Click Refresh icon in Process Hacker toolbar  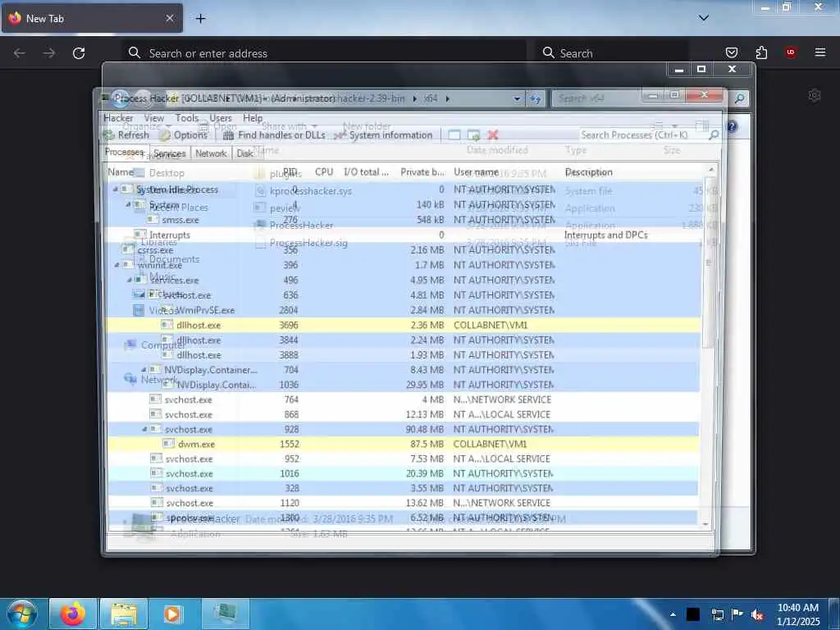[109, 135]
